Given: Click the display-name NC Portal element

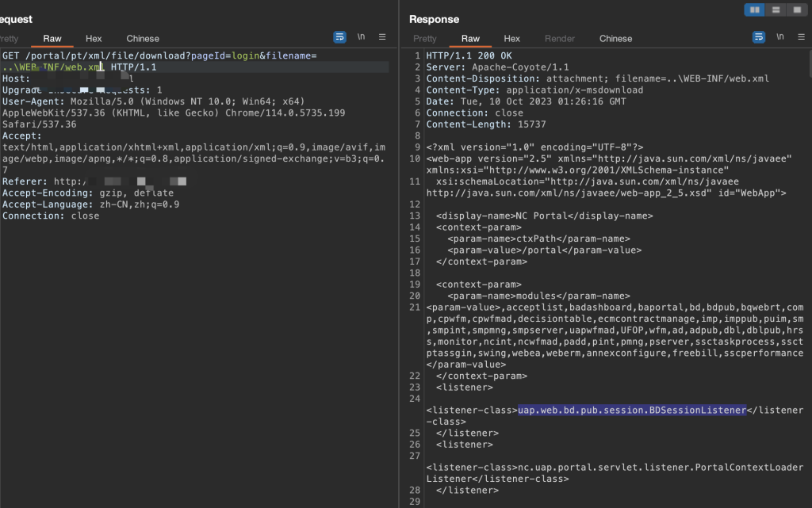Looking at the screenshot, I should [545, 216].
